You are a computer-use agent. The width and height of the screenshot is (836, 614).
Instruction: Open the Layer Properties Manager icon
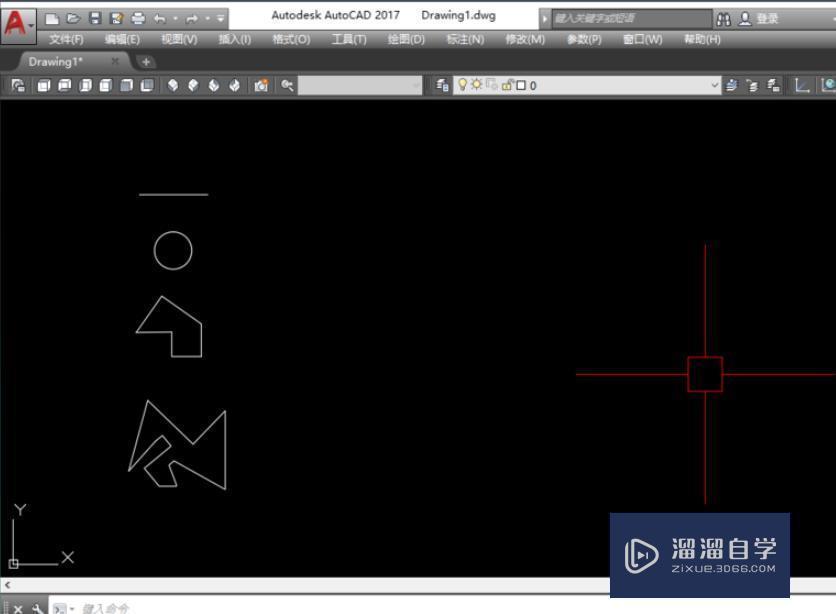coord(441,84)
